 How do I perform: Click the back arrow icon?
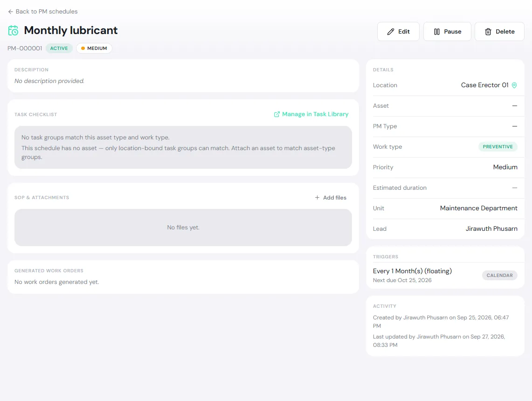[x=11, y=12]
